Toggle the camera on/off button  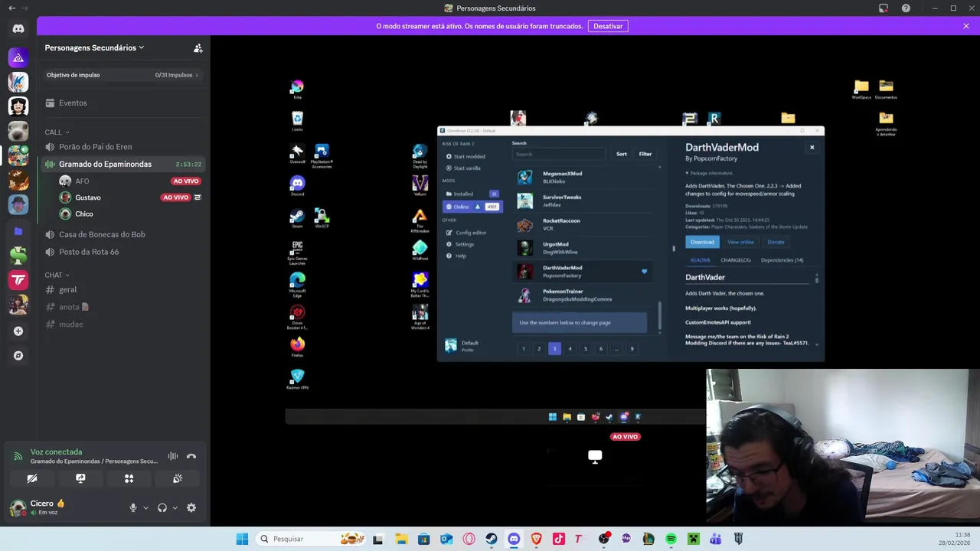32,478
